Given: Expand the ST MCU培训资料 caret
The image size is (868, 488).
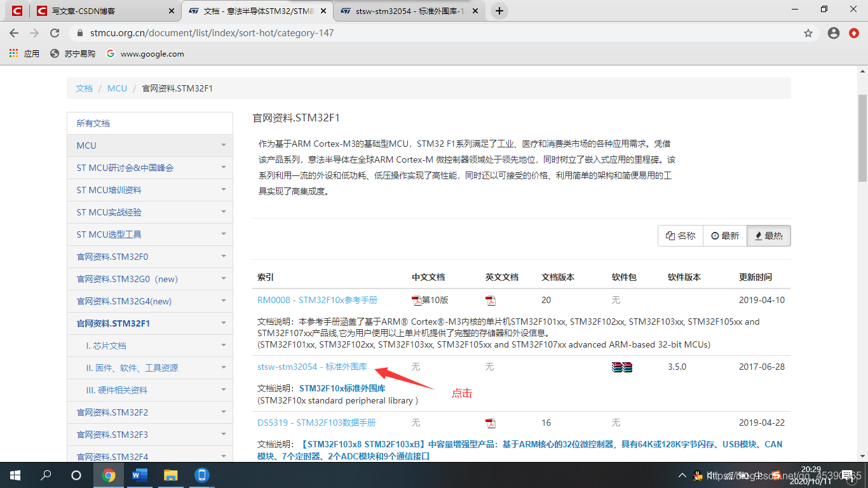Looking at the screenshot, I should 224,190.
